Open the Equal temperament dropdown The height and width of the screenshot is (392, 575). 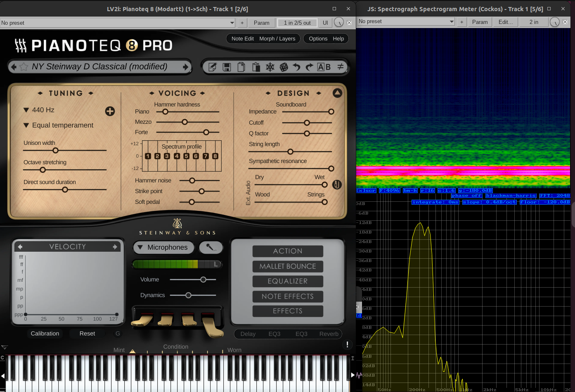(x=58, y=125)
